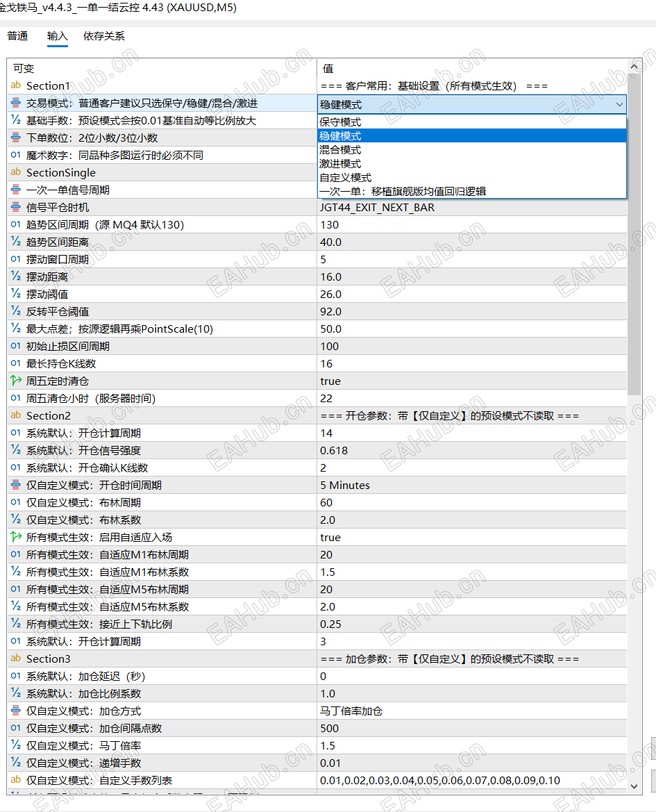
Task: Select row 系统默认：加仓延迟（秒）
Action: click(x=317, y=676)
